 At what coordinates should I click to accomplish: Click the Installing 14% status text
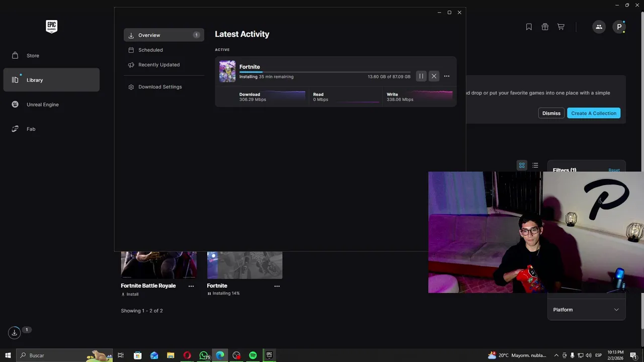(226, 293)
